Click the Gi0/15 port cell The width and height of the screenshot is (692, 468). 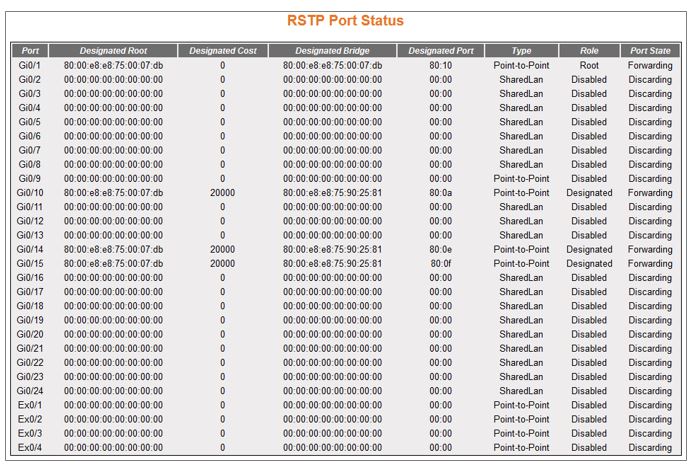click(30, 264)
